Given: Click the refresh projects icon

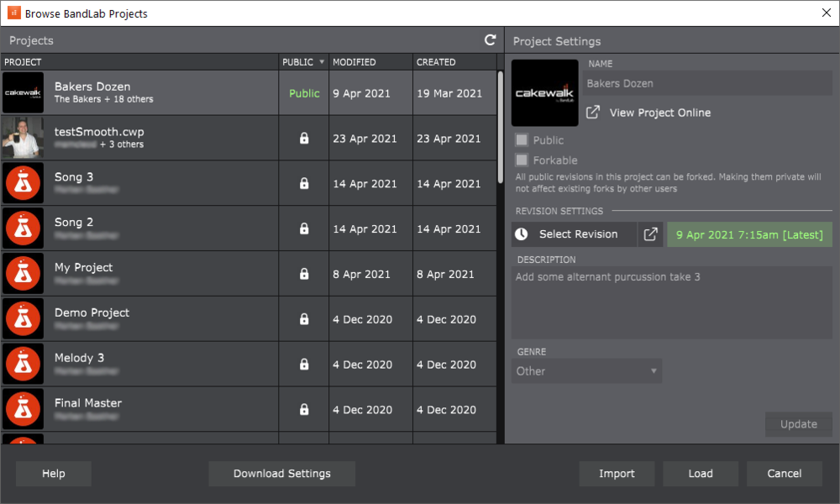Looking at the screenshot, I should click(491, 40).
